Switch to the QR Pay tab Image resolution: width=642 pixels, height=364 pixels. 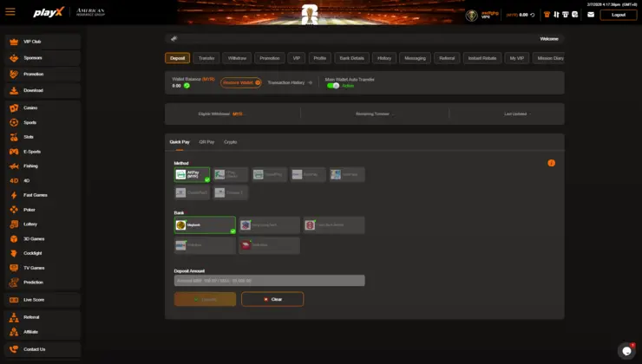coord(206,142)
